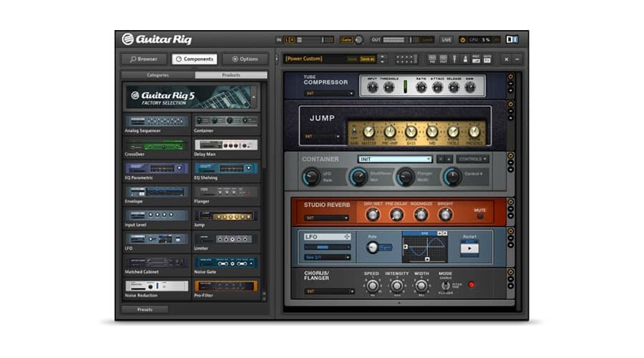Click Container LFO Rate knob
This screenshot has height=358, width=644.
coord(311,177)
